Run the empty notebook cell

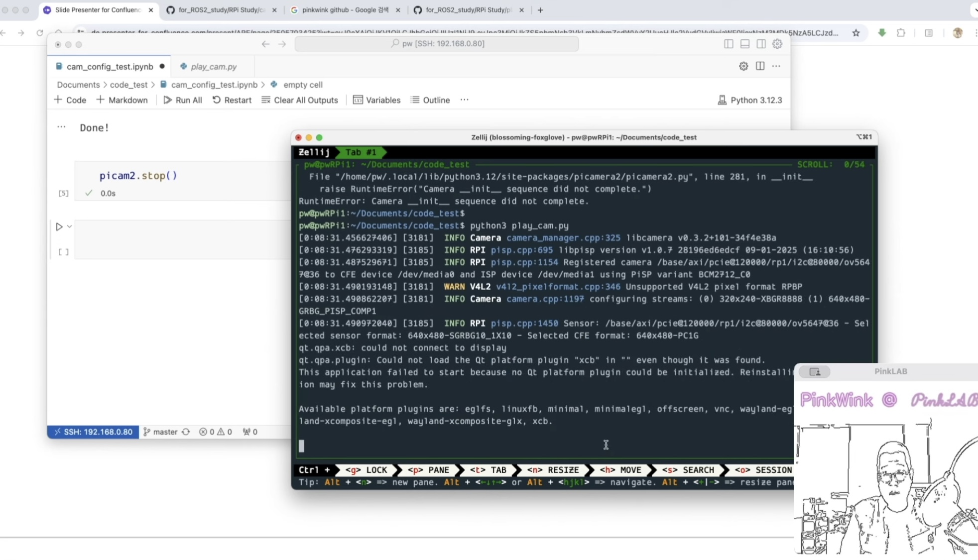tap(59, 227)
